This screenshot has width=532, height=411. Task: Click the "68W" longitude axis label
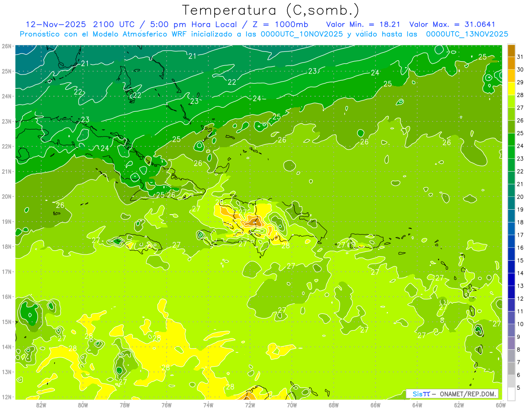(333, 405)
